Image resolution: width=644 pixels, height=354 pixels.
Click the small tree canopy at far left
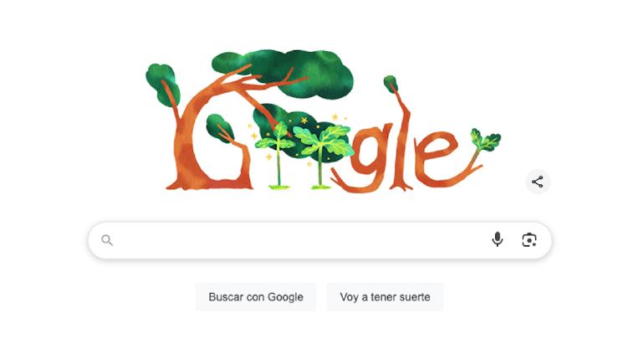click(x=162, y=84)
